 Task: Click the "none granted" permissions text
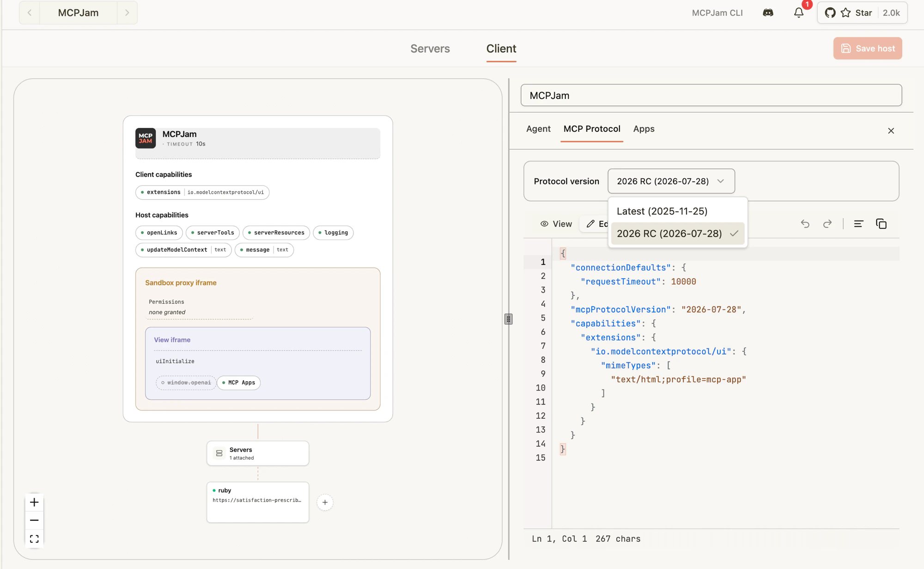[x=167, y=312]
